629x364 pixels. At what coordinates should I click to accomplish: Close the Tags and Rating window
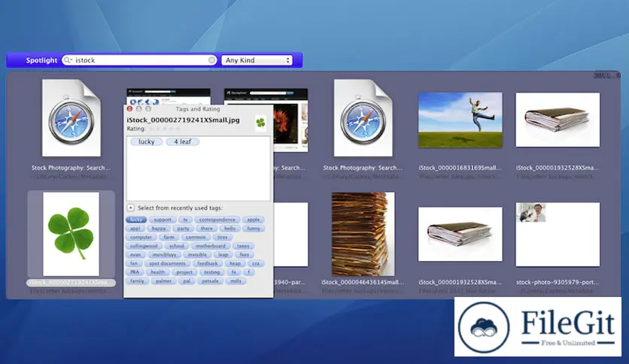[x=129, y=108]
